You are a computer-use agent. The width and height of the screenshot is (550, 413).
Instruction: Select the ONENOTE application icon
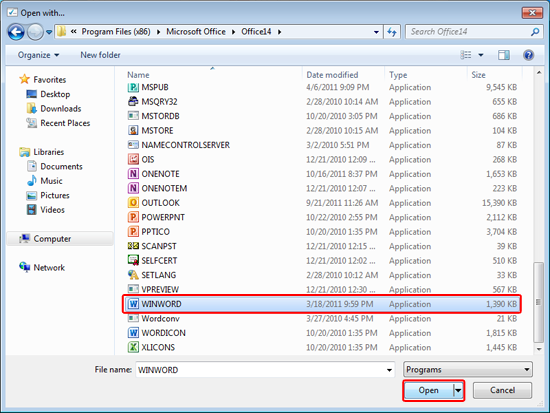click(133, 174)
